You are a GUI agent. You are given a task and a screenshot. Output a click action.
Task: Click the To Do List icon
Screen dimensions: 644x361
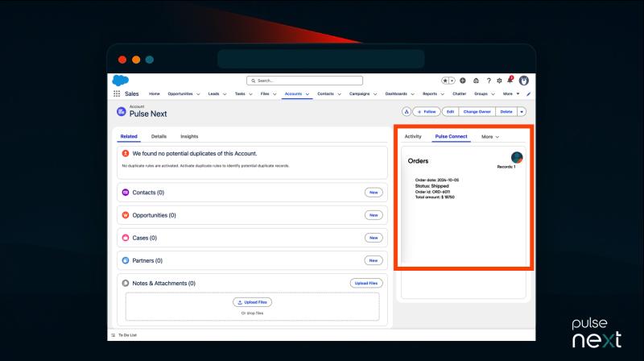point(114,335)
